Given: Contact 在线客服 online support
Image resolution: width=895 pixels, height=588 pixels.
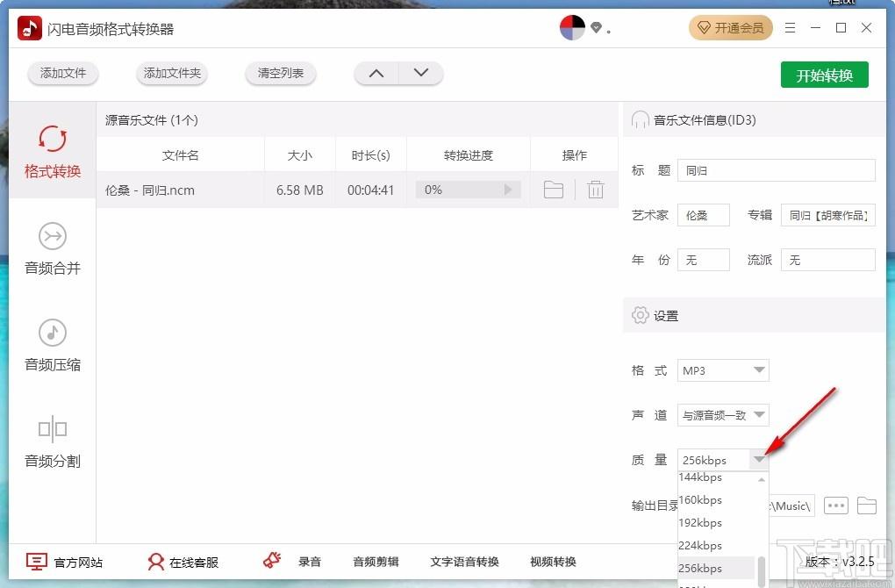Looking at the screenshot, I should (x=183, y=563).
